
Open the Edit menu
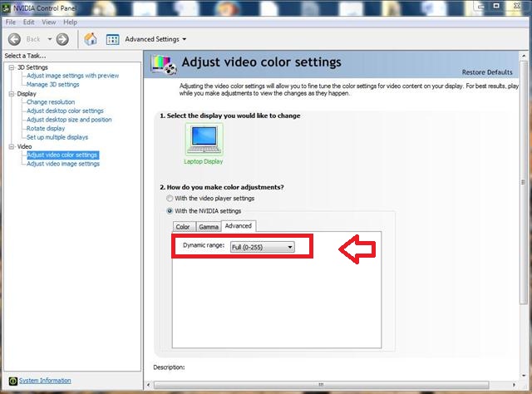pyautogui.click(x=29, y=22)
